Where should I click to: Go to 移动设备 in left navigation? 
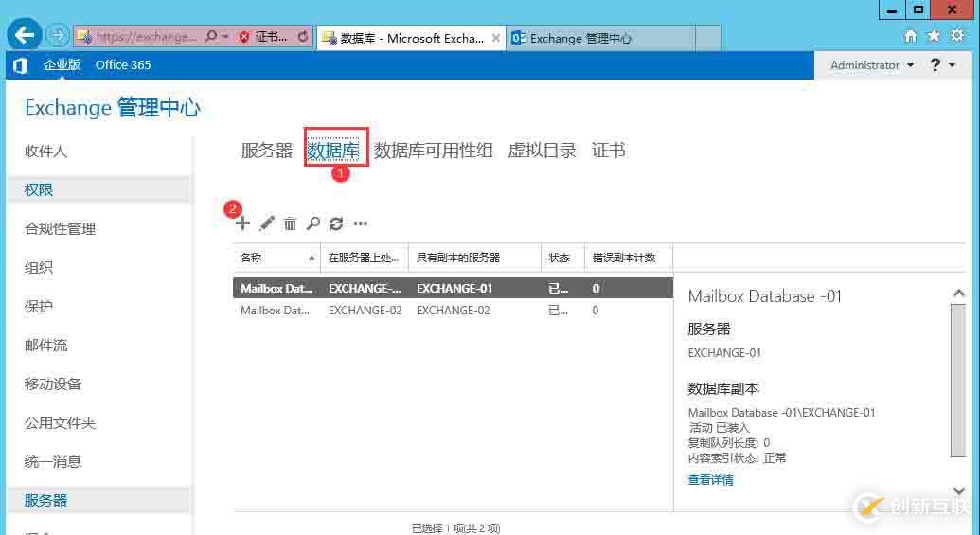[52, 383]
